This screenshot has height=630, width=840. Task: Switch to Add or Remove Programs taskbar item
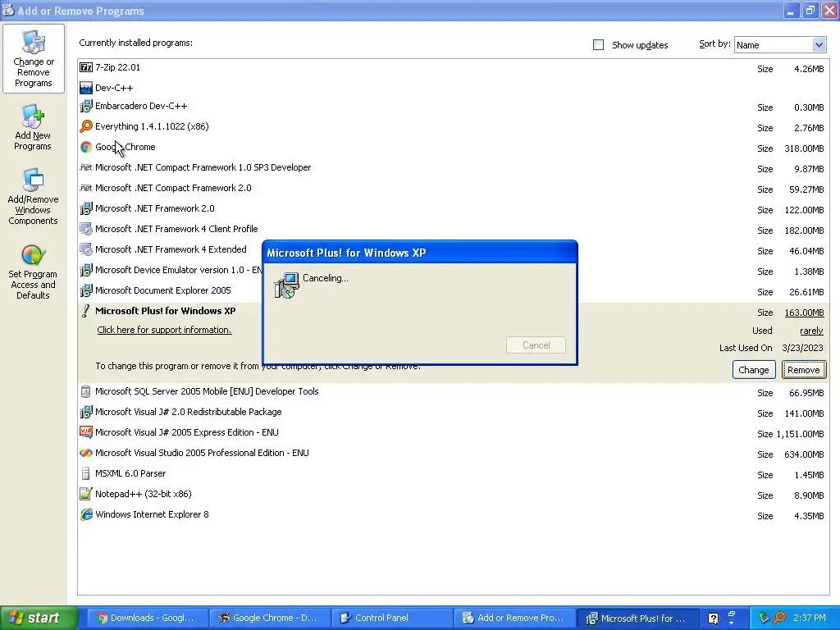coord(514,618)
